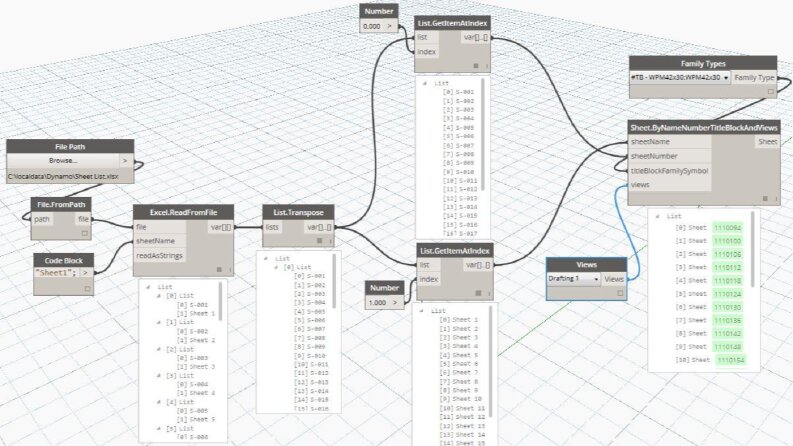This screenshot has height=446, width=793.
Task: Click lacing icon on Sheet.ByNameNumberTitleBlockAndViews node
Action: point(765,199)
